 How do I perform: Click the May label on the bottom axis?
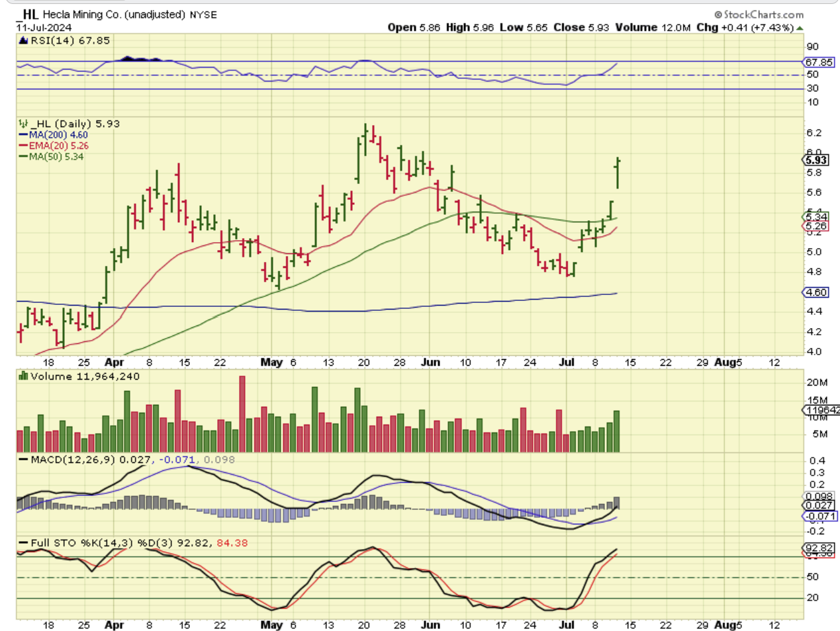click(271, 624)
